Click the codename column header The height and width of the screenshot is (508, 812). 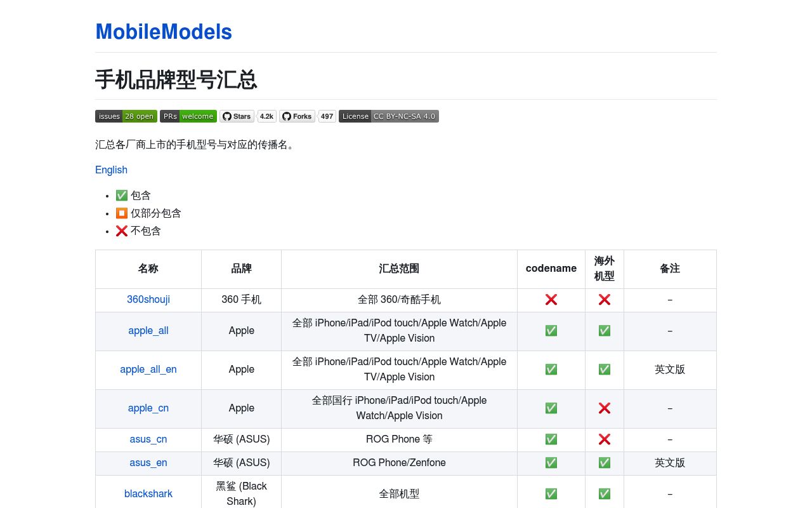pyautogui.click(x=551, y=269)
